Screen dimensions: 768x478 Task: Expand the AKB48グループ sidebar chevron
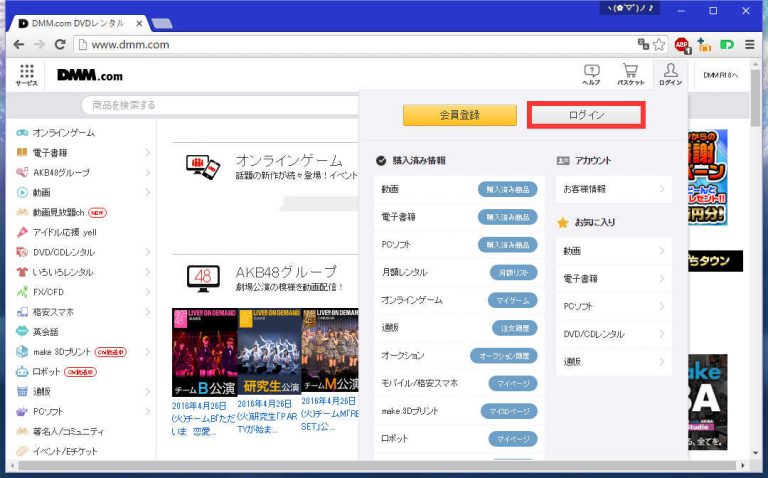coord(147,172)
